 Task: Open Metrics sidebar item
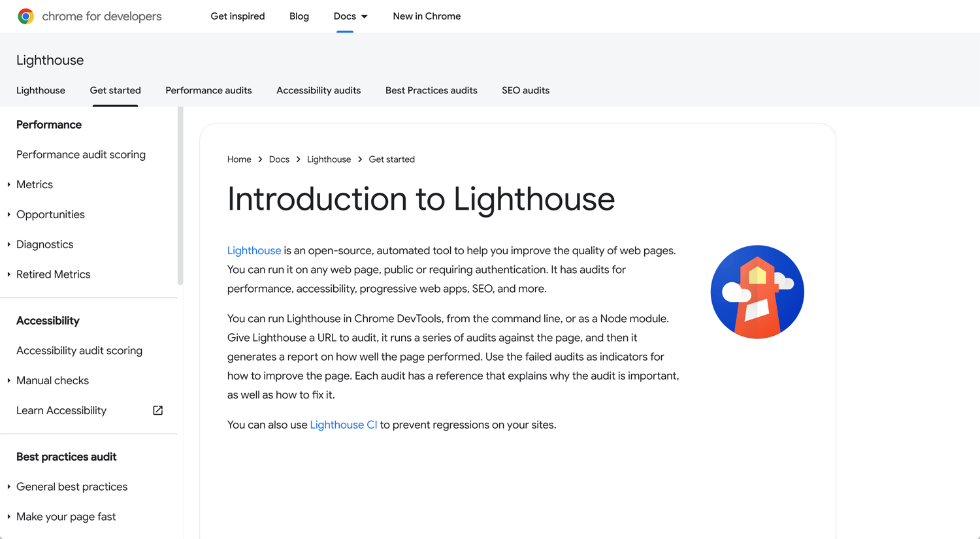(x=35, y=185)
